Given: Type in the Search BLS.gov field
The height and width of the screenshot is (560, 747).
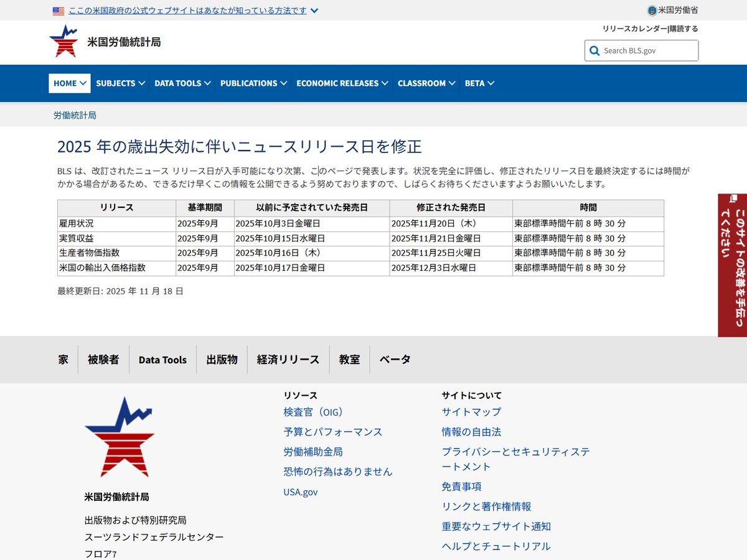Looking at the screenshot, I should (647, 51).
